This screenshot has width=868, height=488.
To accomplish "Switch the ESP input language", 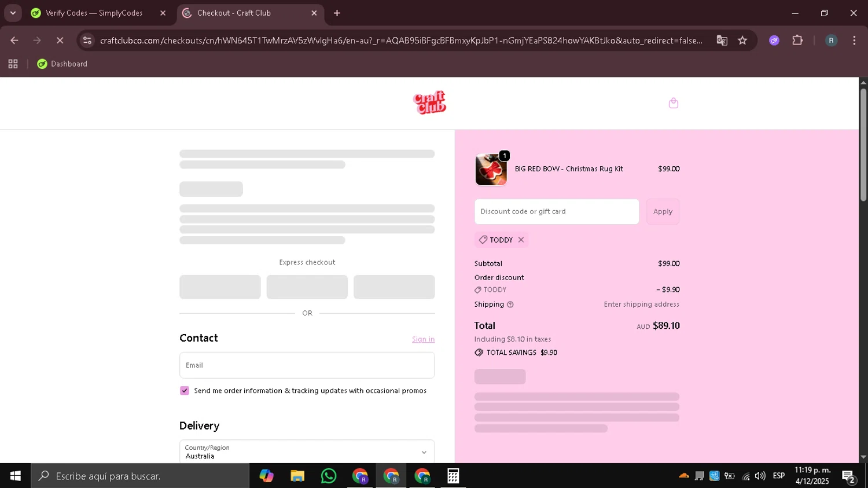I will pos(779,476).
